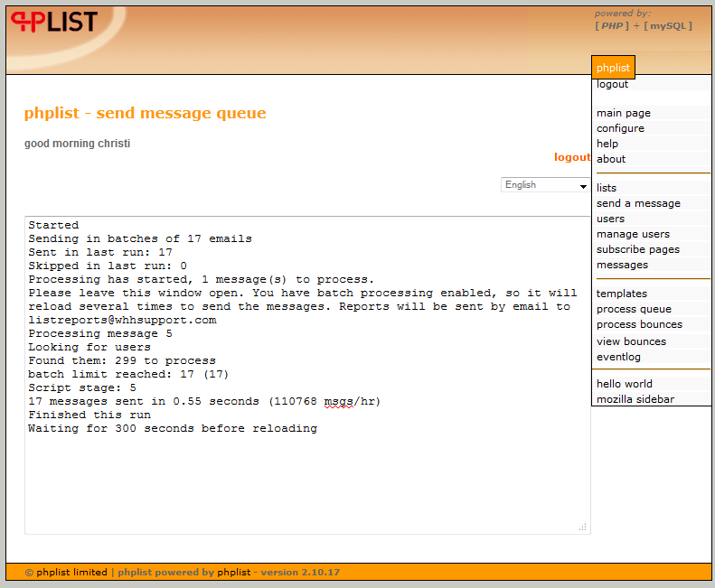Select process queue in sidebar
Screen dimensions: 715x588
coord(634,309)
